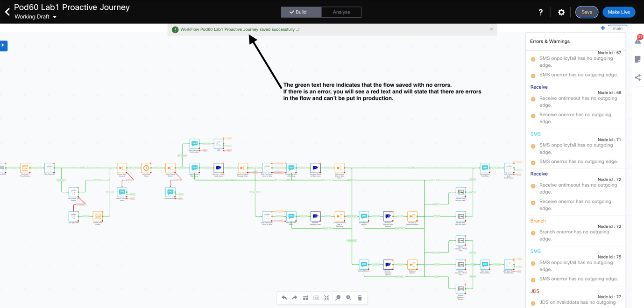Viewport: 644px width, 308px height.
Task: Reset canvas zoom to 1:1
Action: coord(316,298)
